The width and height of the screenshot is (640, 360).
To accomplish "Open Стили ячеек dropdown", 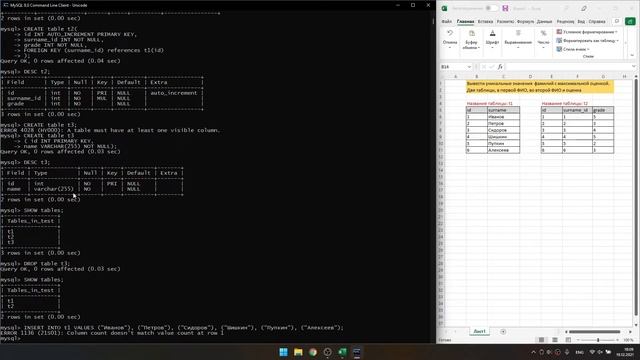I will (573, 49).
